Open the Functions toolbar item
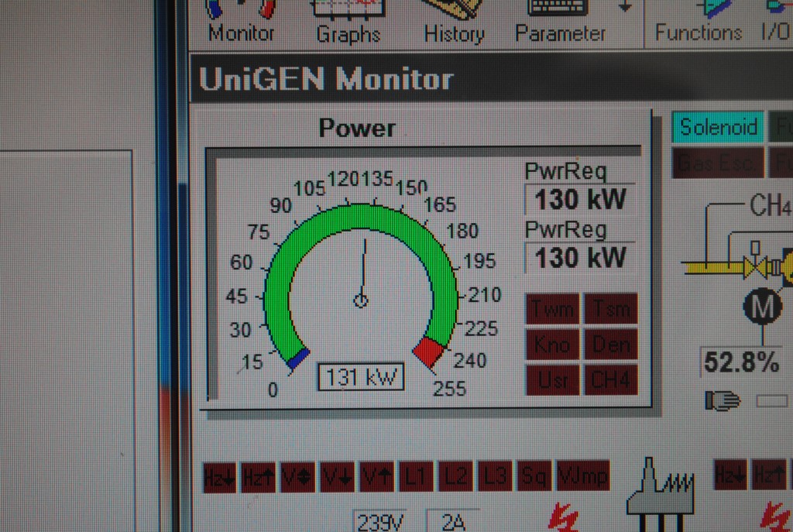 (x=699, y=22)
